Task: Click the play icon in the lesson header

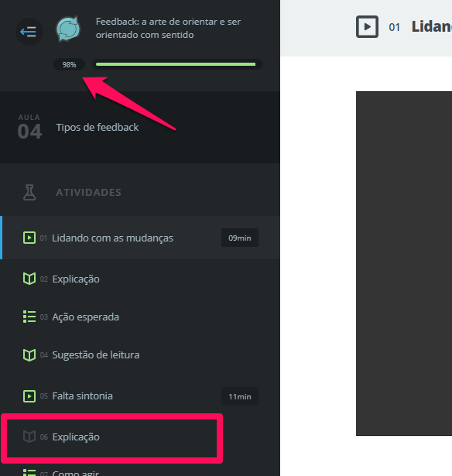Action: point(367,27)
